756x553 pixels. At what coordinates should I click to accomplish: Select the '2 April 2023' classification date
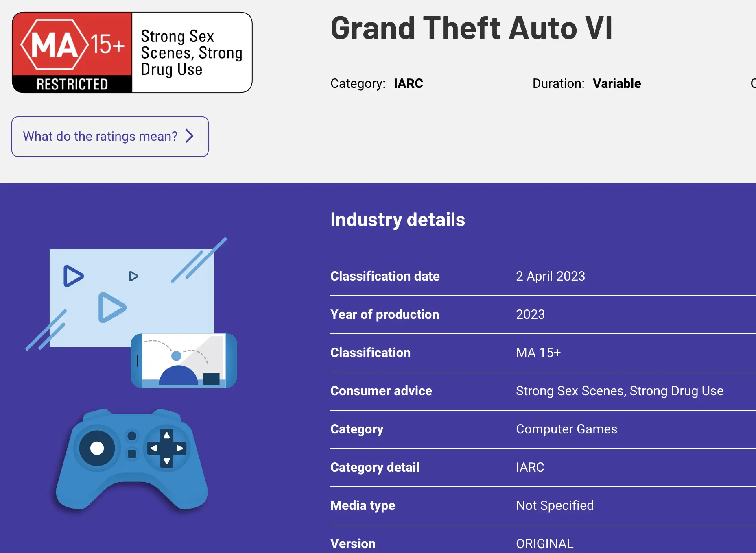[551, 276]
